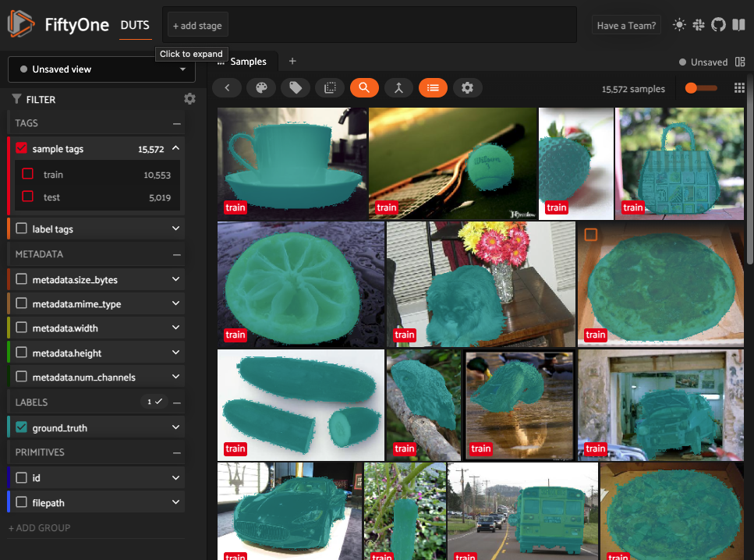754x560 pixels.
Task: Check the metadata.num_channels field
Action: (21, 376)
